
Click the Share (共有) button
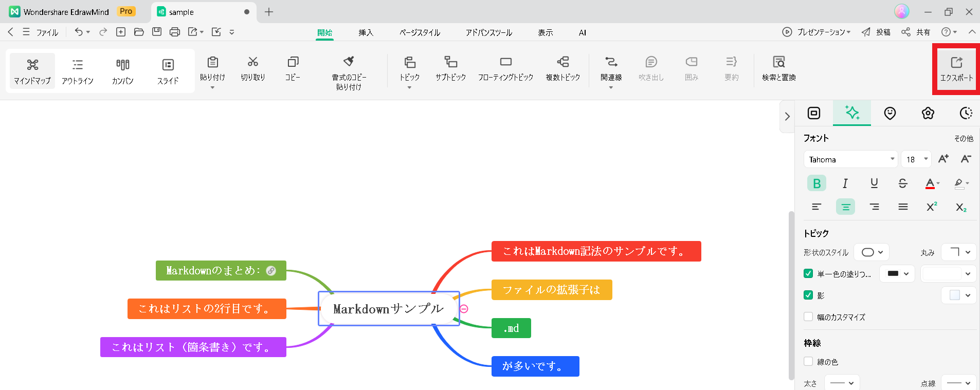(916, 32)
